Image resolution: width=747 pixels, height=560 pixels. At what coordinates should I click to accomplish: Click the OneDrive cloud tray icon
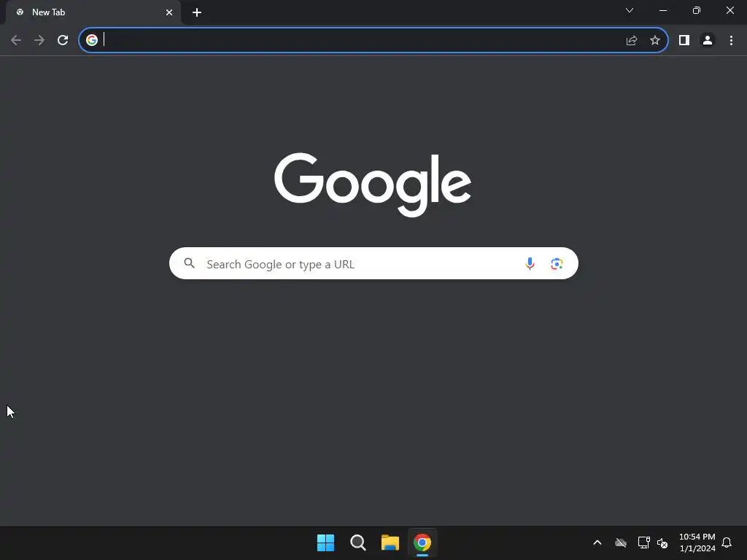(x=620, y=542)
